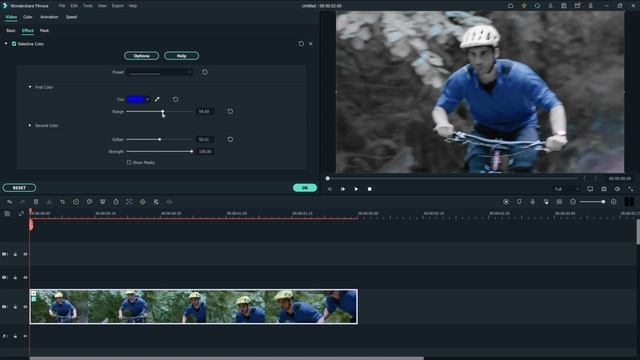The width and height of the screenshot is (640, 360).
Task: Play the next frame step button
Action: click(343, 189)
